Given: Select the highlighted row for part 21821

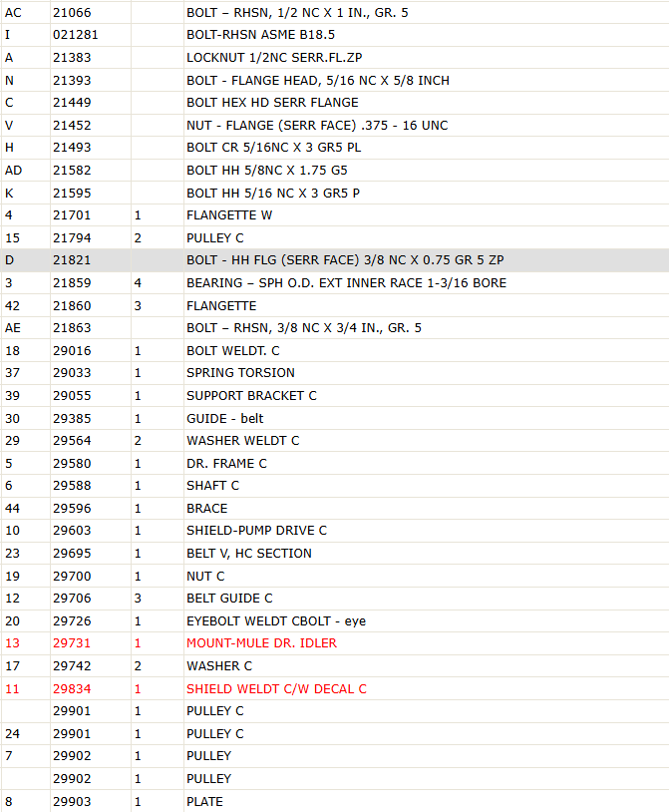Looking at the screenshot, I should click(x=334, y=260).
